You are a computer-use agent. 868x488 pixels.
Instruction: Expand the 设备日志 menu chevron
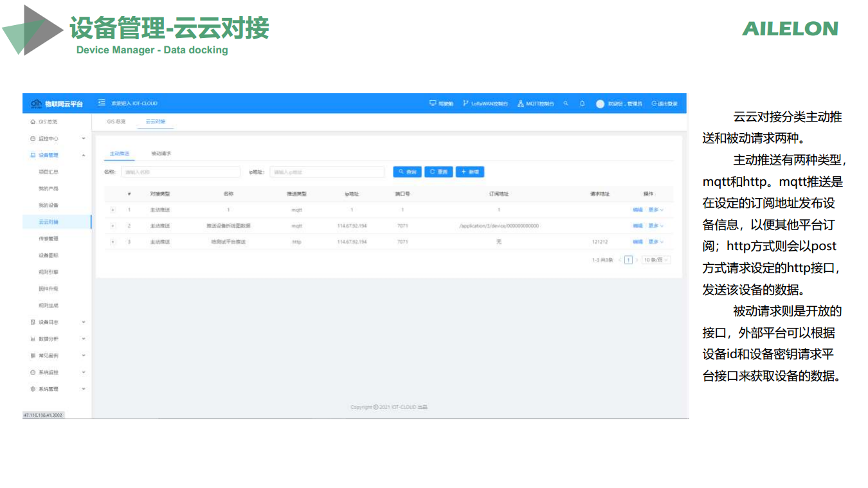[84, 322]
